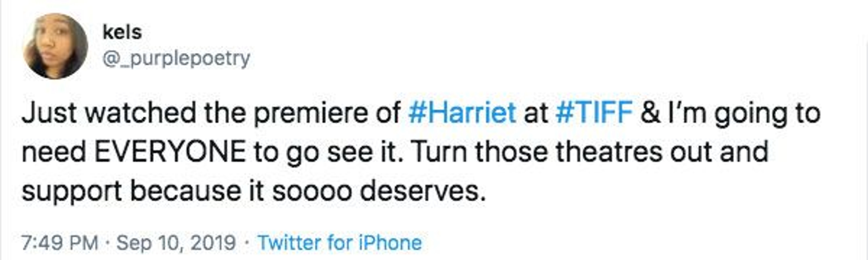The width and height of the screenshot is (868, 260).
Task: Open the #TIFF hashtag
Action: tap(594, 113)
